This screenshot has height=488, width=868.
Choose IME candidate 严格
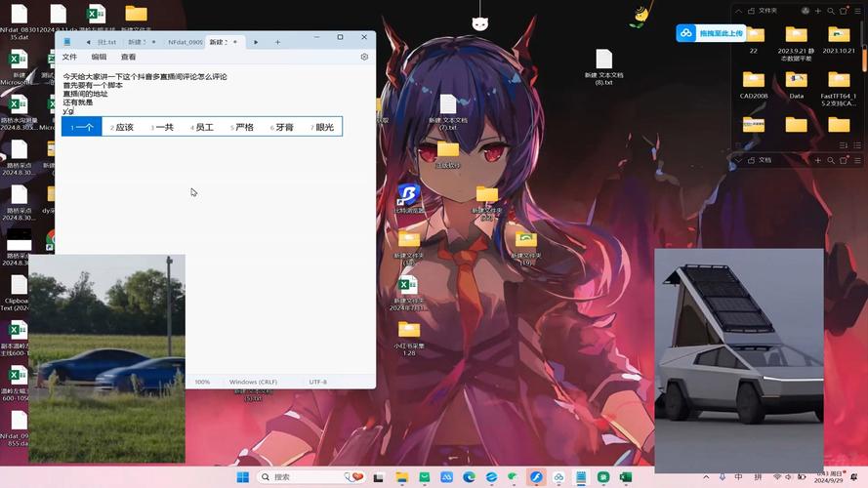(x=242, y=127)
